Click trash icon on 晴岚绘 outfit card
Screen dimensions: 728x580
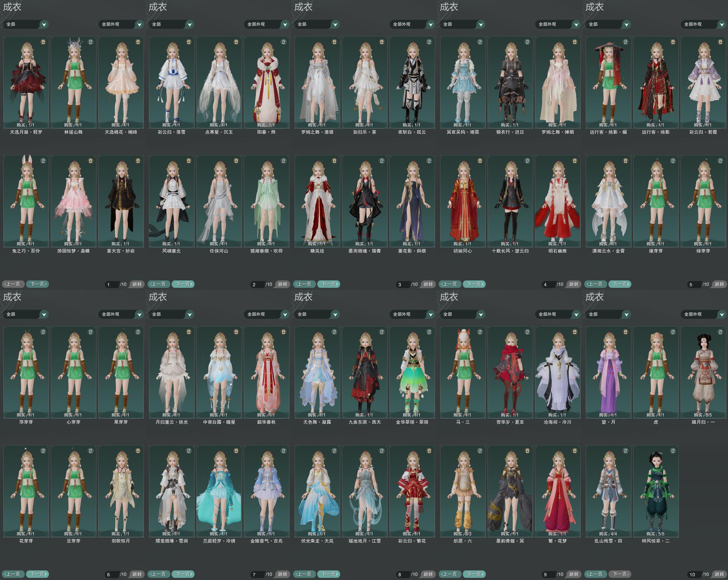click(334, 161)
